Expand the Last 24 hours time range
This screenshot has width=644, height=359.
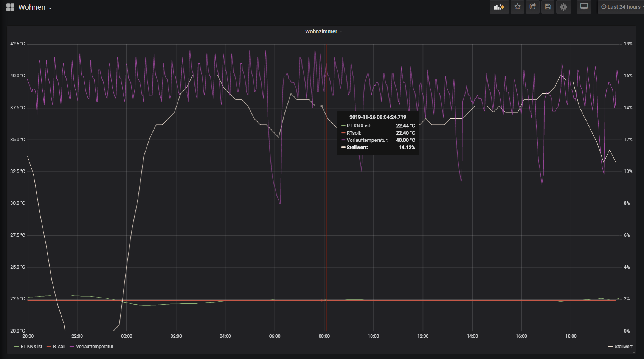point(622,7)
